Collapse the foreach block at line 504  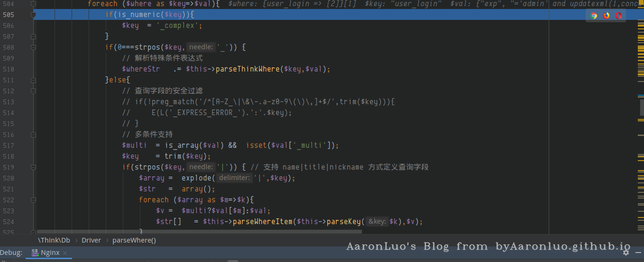33,4
